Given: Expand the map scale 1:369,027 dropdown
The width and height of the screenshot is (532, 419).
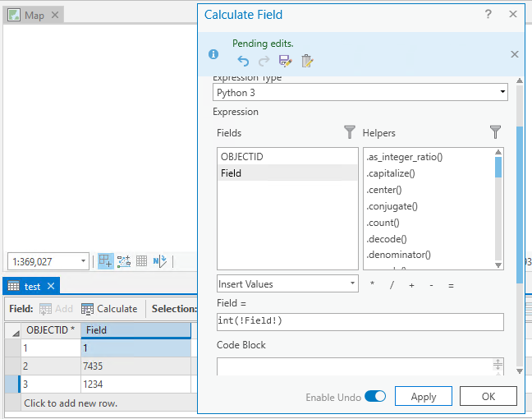Looking at the screenshot, I should coord(84,261).
